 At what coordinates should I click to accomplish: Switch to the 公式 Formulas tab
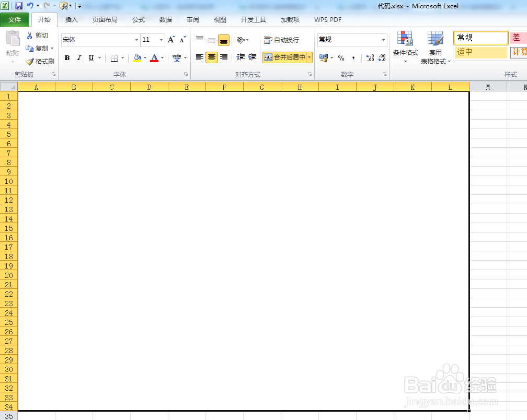139,20
